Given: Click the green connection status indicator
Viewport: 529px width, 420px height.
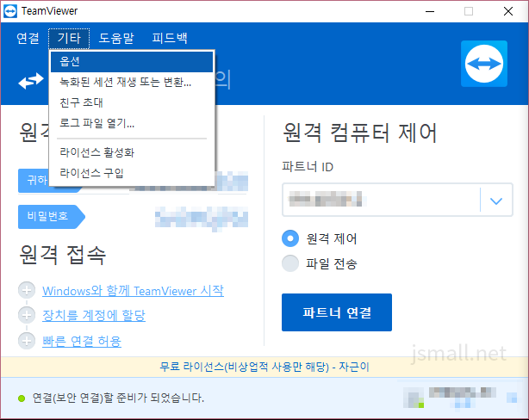Looking at the screenshot, I should (22, 398).
